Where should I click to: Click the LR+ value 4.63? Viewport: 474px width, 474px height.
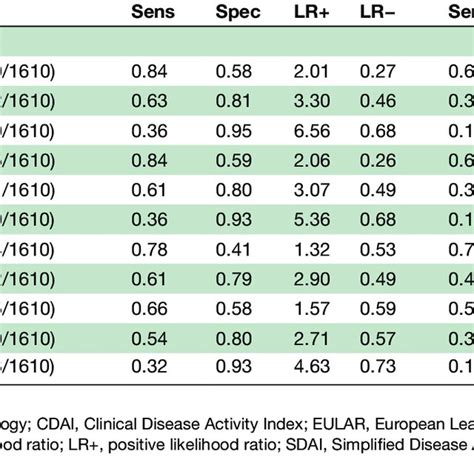pyautogui.click(x=312, y=366)
